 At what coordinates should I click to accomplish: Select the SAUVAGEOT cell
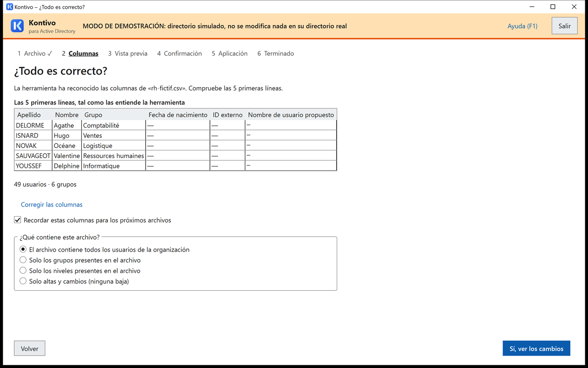pyautogui.click(x=34, y=155)
